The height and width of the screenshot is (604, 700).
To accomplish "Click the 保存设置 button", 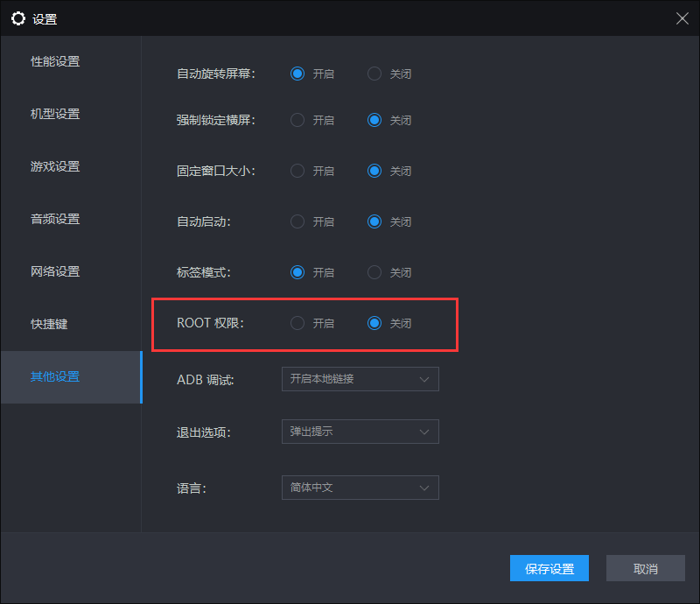I will coord(549,568).
